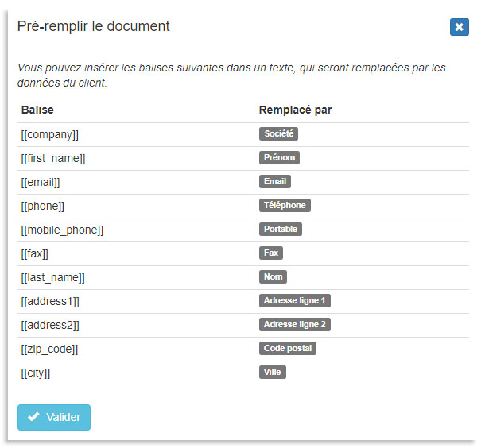
Task: Select the Adresse ligne 1 badge
Action: tap(294, 301)
